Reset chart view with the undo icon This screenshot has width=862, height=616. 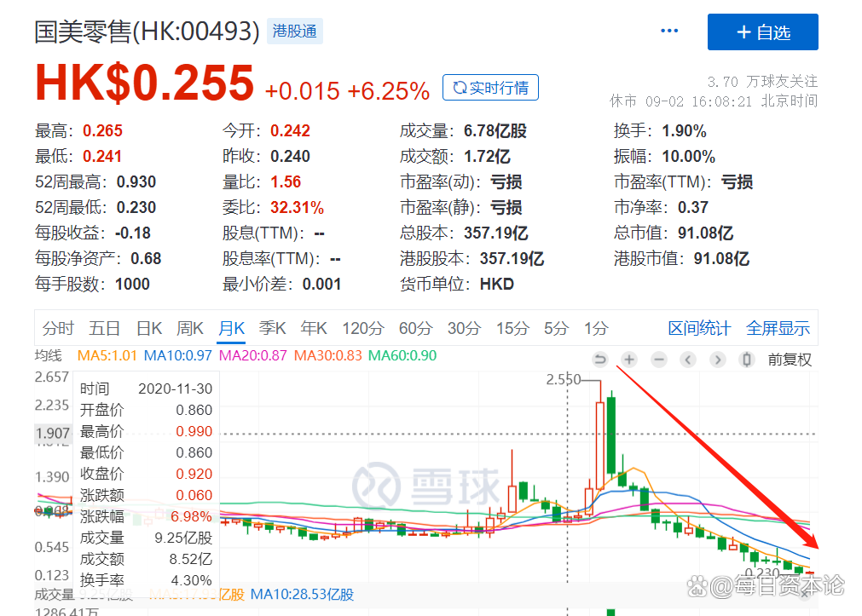click(x=601, y=360)
